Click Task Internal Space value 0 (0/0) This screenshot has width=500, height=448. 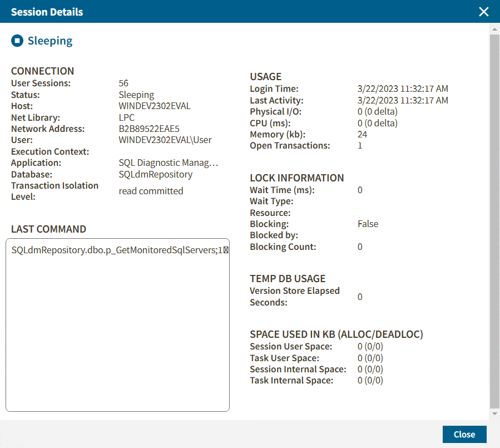[x=370, y=380]
